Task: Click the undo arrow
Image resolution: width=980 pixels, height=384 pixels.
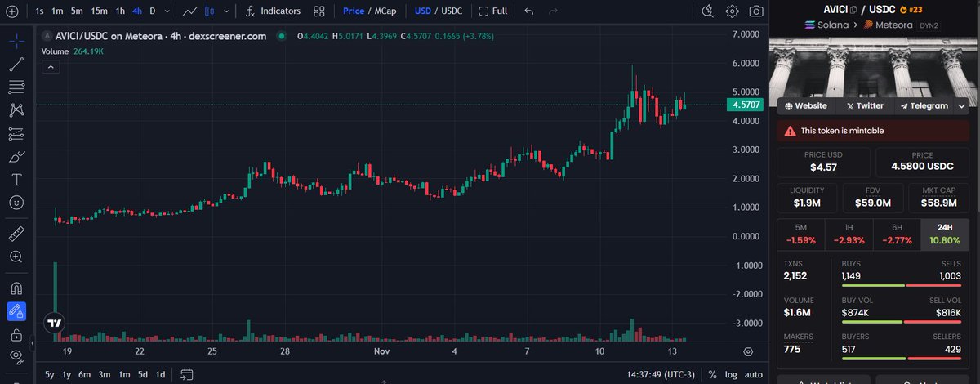Action: (x=529, y=11)
